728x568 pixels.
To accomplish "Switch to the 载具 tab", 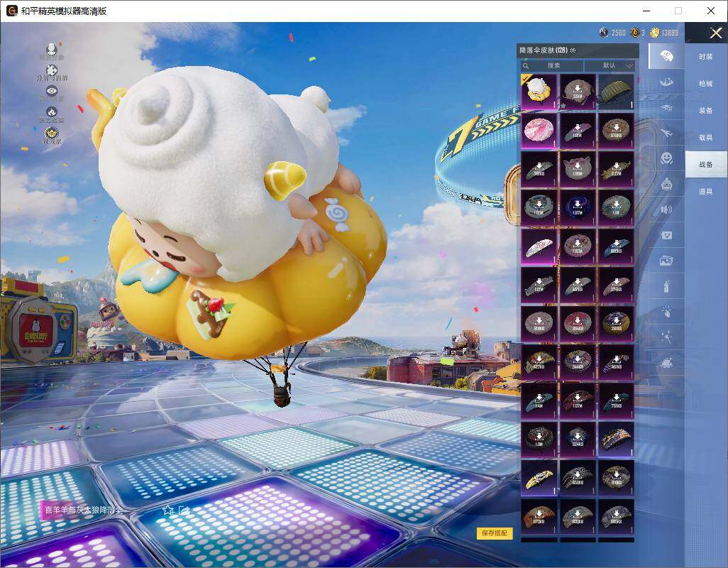I will (706, 138).
